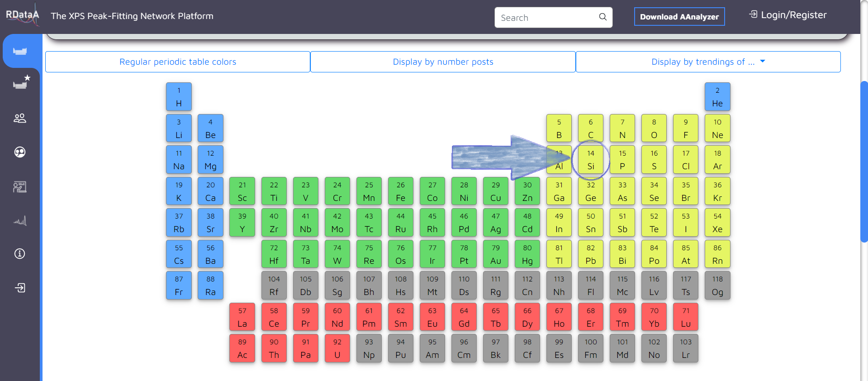Click the community faces sidebar icon

tap(20, 152)
